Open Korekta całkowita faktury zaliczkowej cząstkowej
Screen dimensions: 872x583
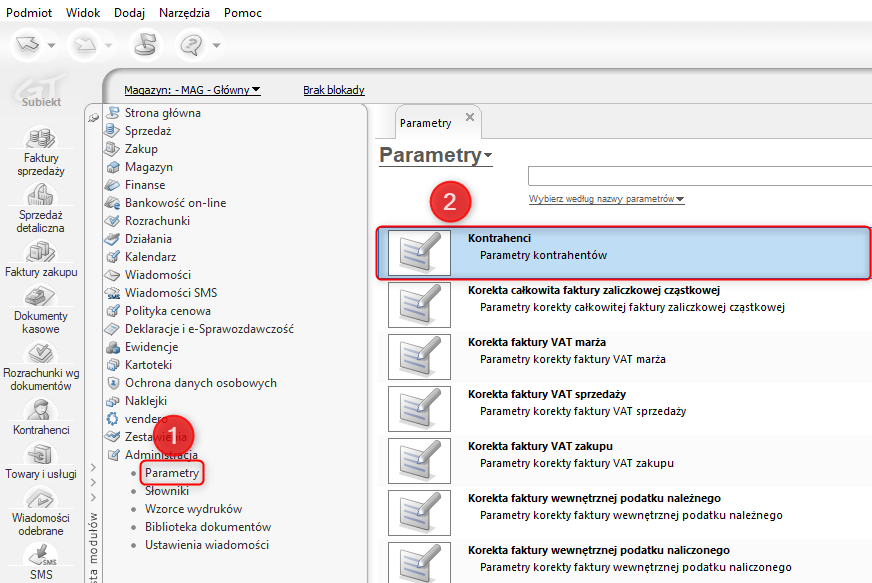[x=625, y=305]
